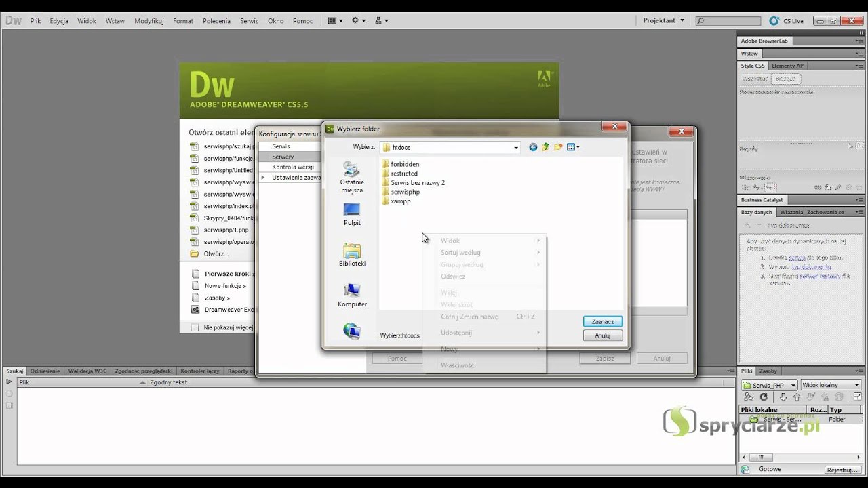The height and width of the screenshot is (488, 868).
Task: Choose Sortuj według in context menu
Action: 484,253
